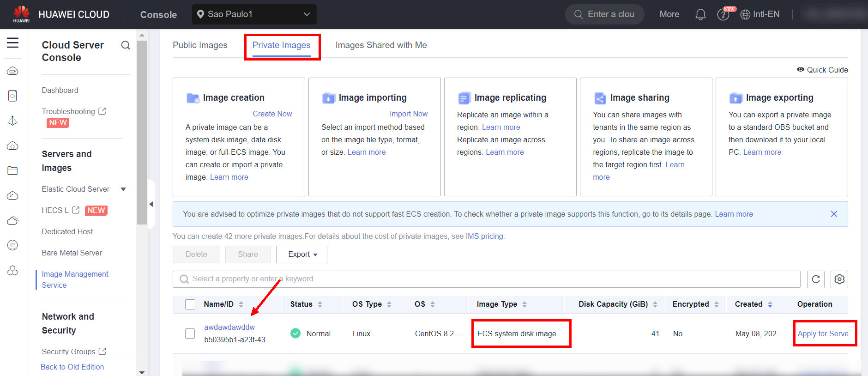This screenshot has width=868, height=376.
Task: Sort table by Created column
Action: click(x=770, y=304)
